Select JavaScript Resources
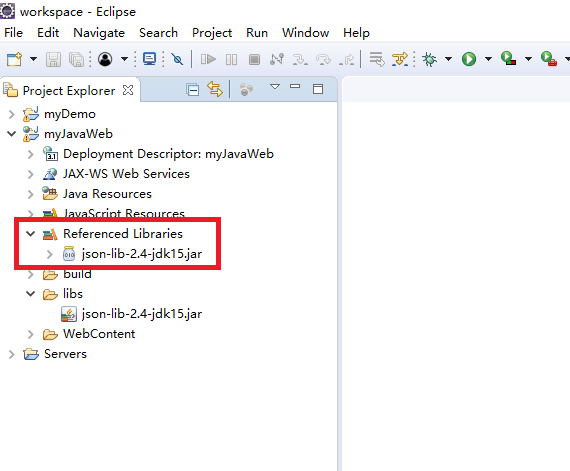Viewport: 570px width, 471px height. tap(124, 213)
